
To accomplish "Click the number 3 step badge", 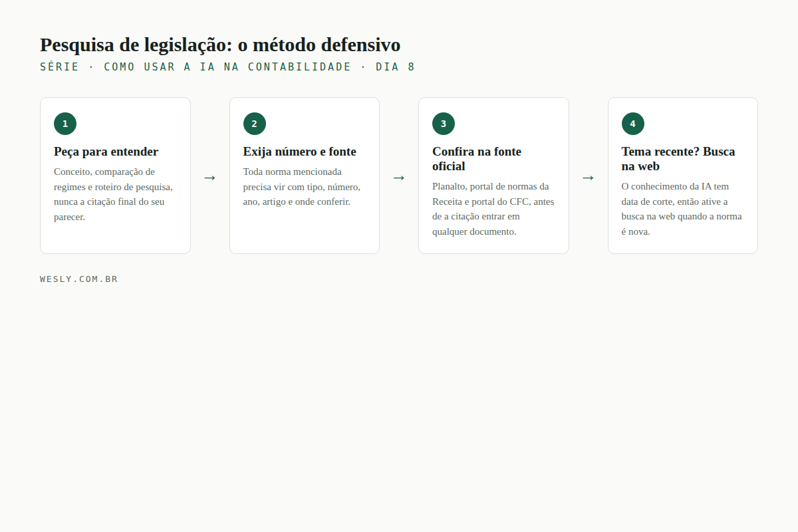I will tap(444, 124).
